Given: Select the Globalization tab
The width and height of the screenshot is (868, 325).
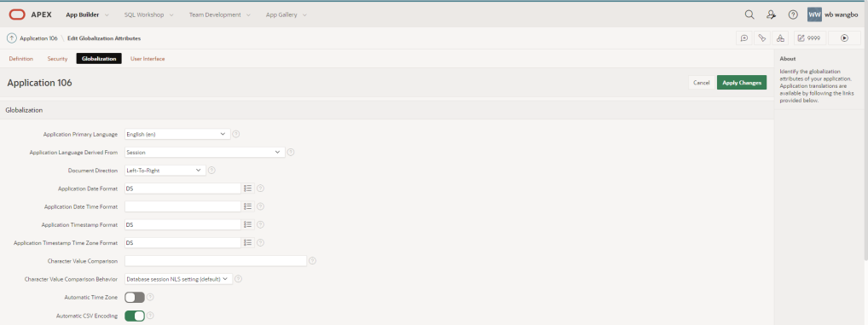Looking at the screenshot, I should pyautogui.click(x=99, y=59).
